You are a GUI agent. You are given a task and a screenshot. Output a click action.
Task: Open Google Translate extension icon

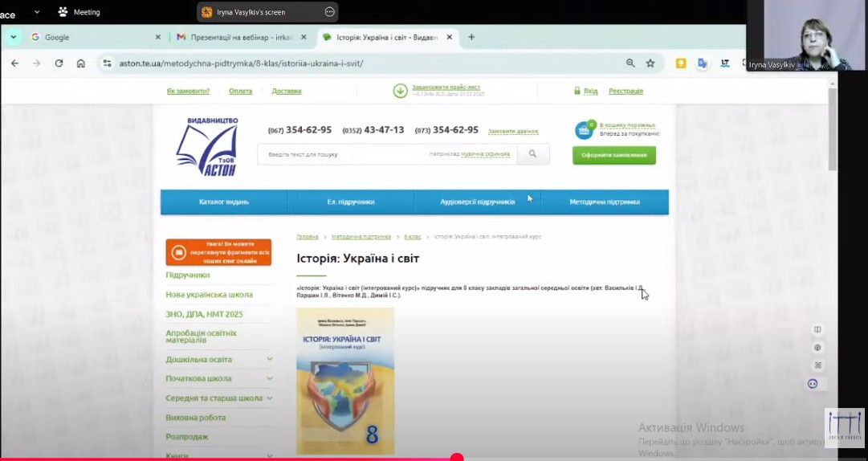(x=703, y=63)
